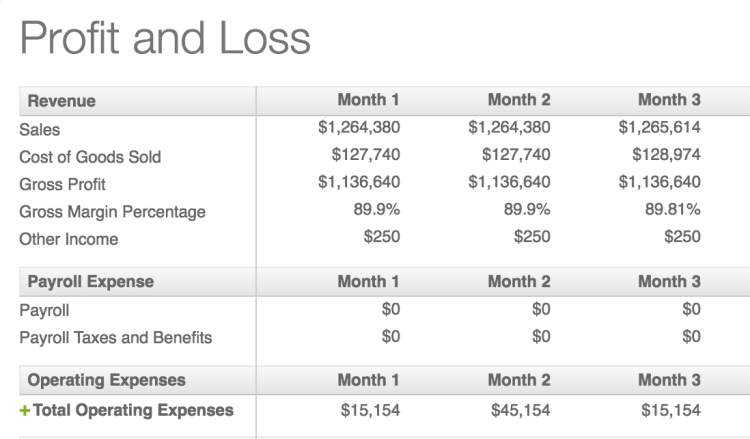750x439 pixels.
Task: Click Month 2 Cost of Goods Sold value
Action: click(516, 154)
